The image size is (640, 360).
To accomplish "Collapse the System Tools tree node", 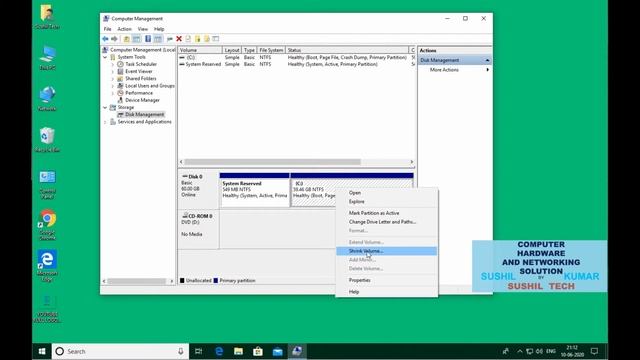I will (x=105, y=57).
